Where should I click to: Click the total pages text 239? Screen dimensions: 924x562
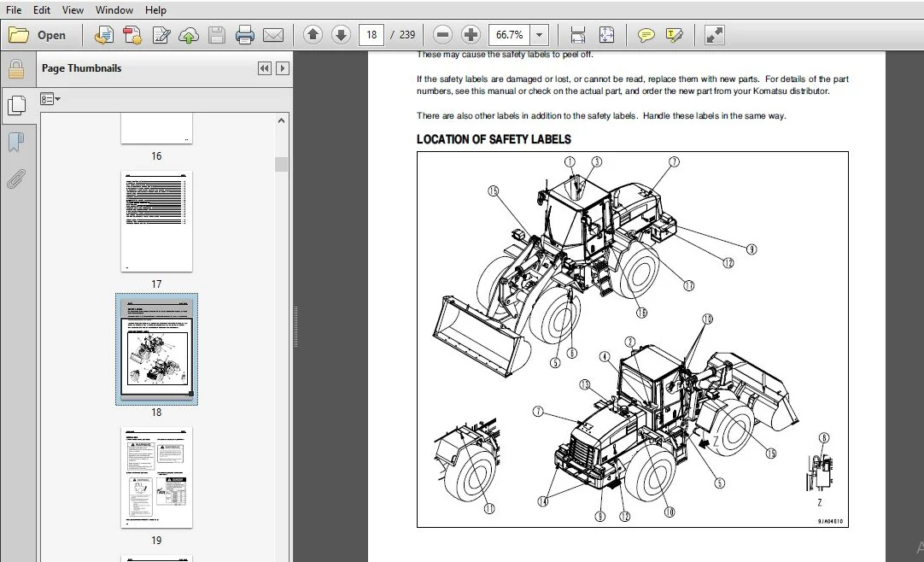point(407,35)
